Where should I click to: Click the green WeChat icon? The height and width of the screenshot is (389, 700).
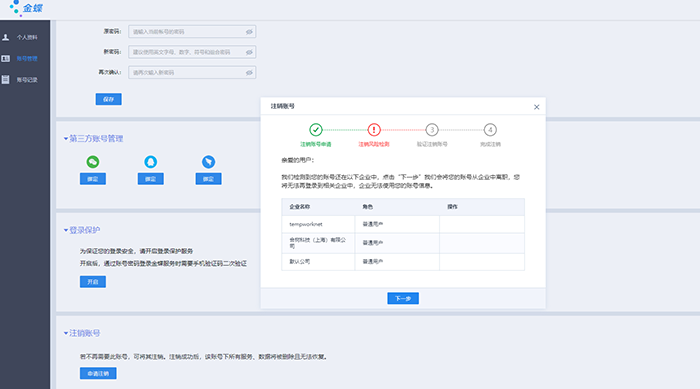point(93,162)
